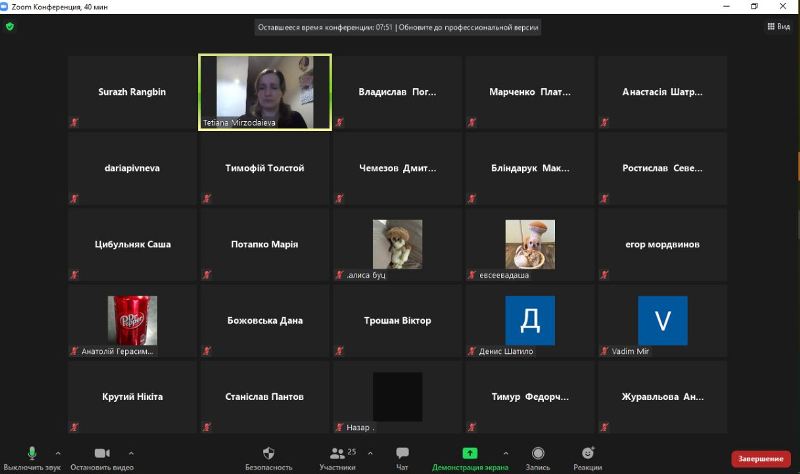Open the Чат chat panel
The height and width of the screenshot is (474, 800).
click(x=402, y=454)
